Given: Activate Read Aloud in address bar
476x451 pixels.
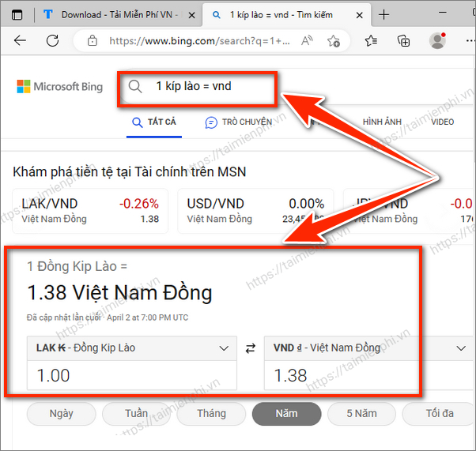Looking at the screenshot, I should pyautogui.click(x=307, y=40).
